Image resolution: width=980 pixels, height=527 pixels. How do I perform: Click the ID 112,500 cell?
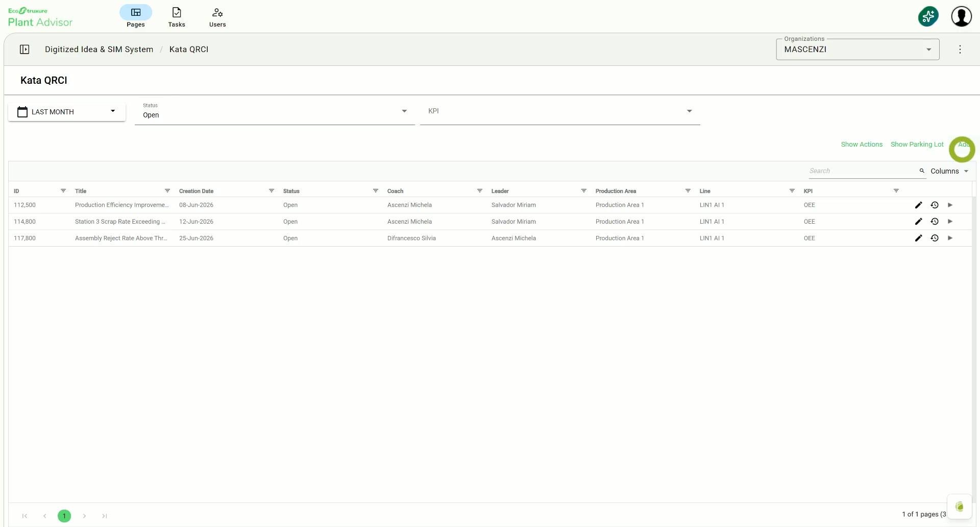pos(24,205)
